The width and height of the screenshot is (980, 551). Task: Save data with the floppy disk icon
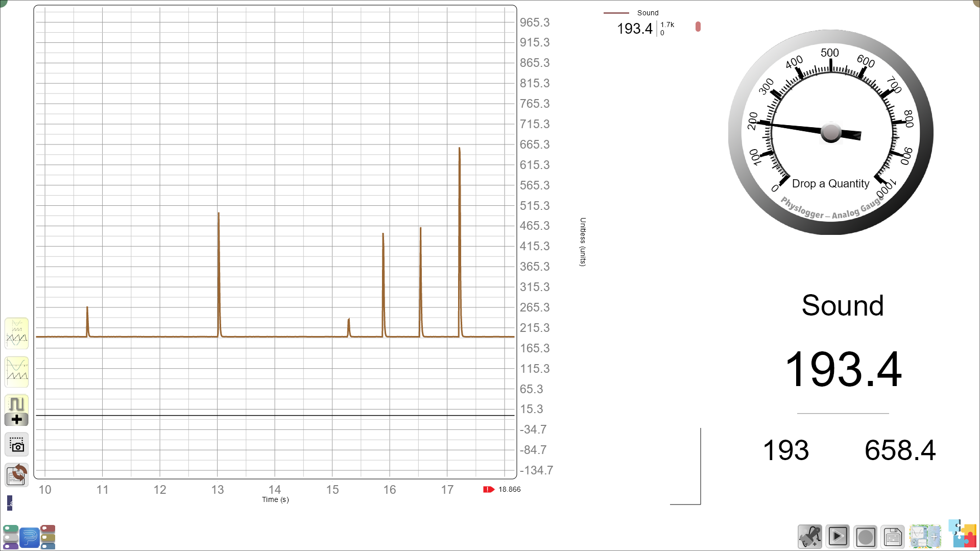[x=893, y=537]
